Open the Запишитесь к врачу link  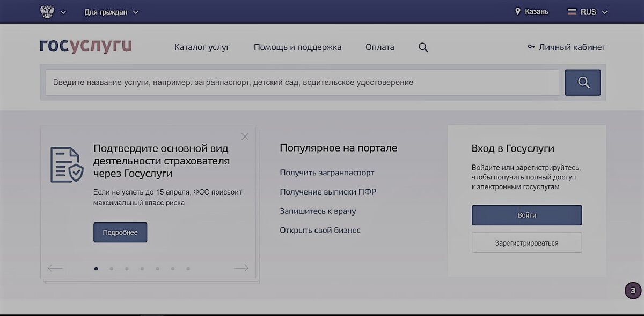pos(318,211)
